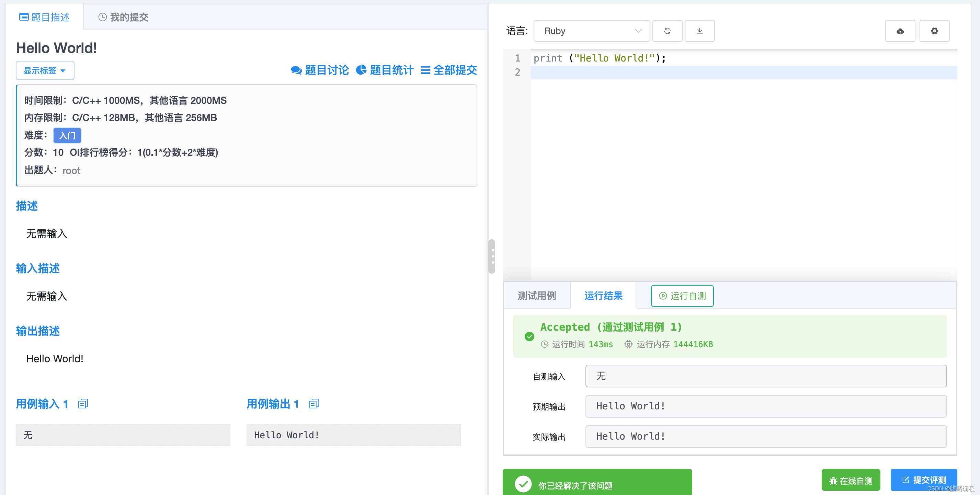Open 题目讨论 discussion link
The width and height of the screenshot is (980, 495).
click(x=320, y=70)
